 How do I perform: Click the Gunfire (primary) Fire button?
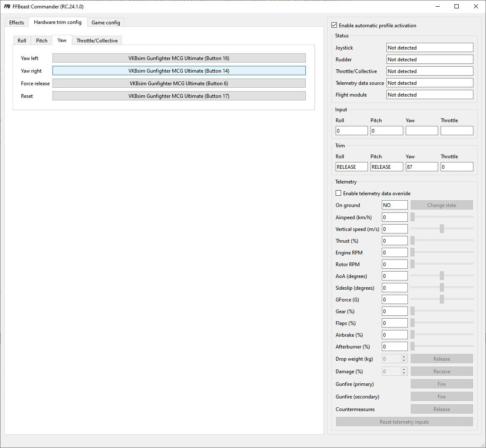[441, 384]
